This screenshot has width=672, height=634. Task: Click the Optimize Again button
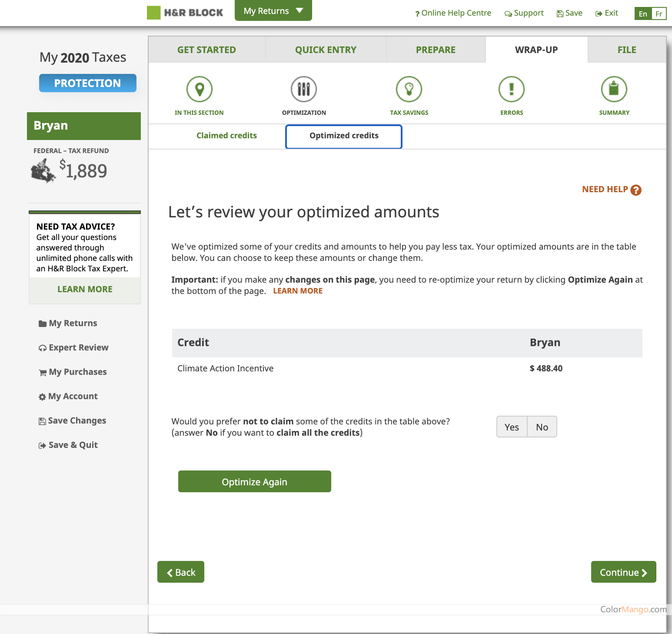[254, 481]
